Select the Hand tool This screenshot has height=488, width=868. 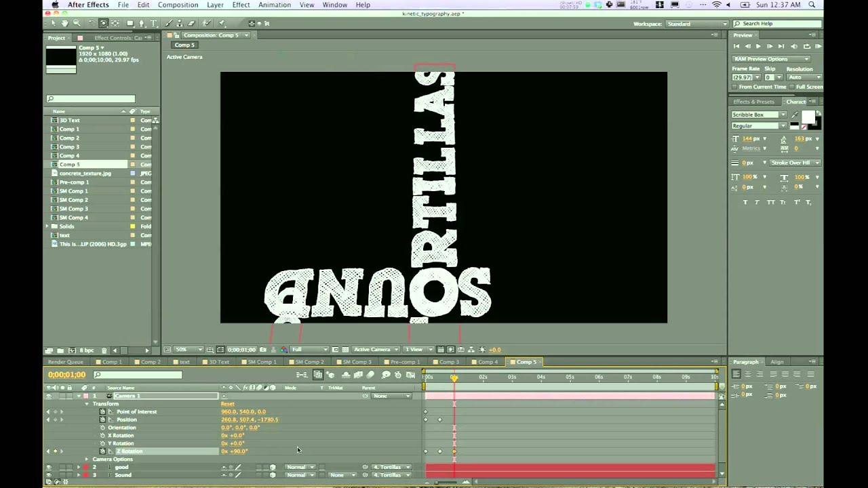[64, 23]
